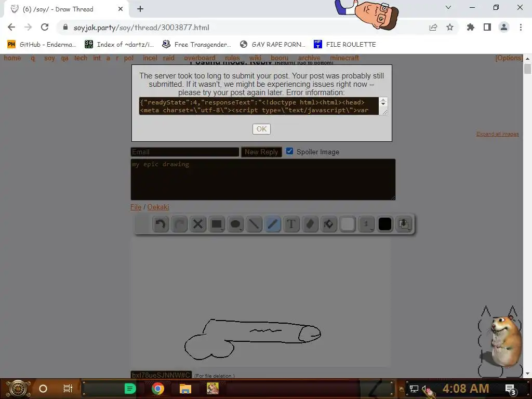This screenshot has height=399, width=532.
Task: Switch to the File upload link
Action: click(x=136, y=207)
